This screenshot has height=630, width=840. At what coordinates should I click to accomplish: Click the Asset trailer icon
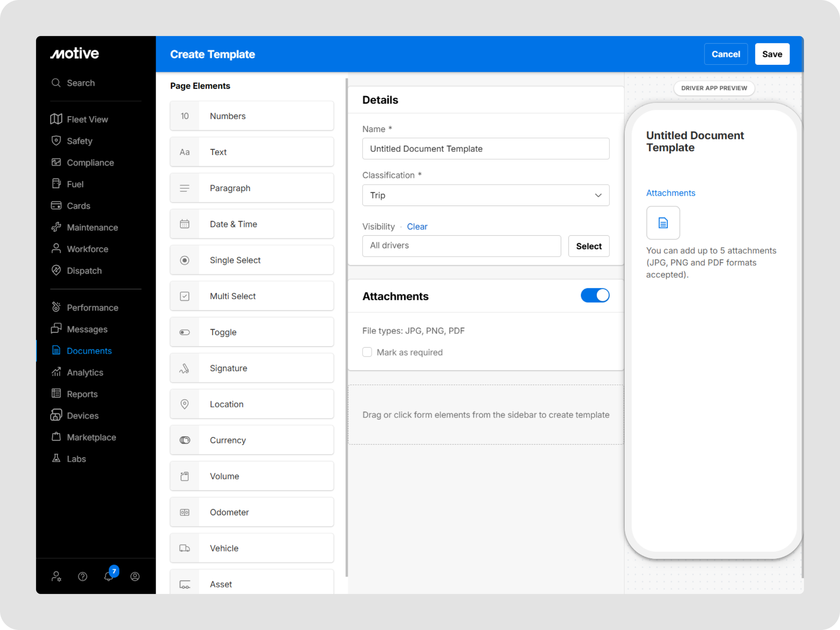[185, 584]
